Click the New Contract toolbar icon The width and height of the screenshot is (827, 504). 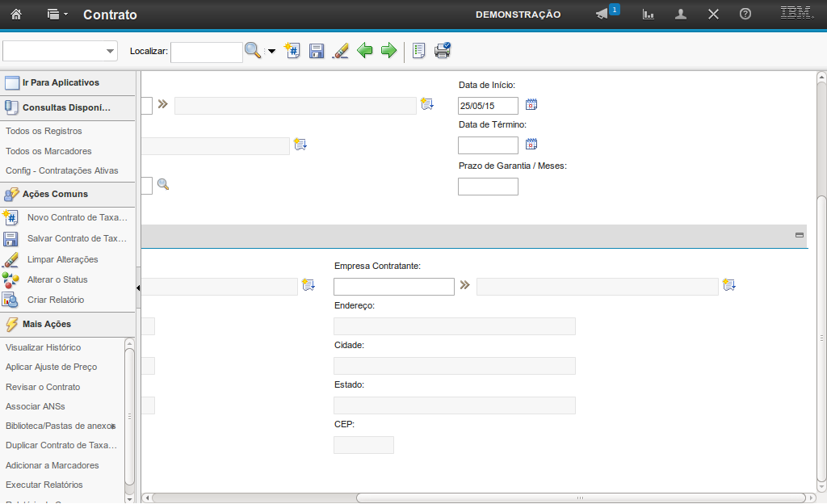point(293,51)
